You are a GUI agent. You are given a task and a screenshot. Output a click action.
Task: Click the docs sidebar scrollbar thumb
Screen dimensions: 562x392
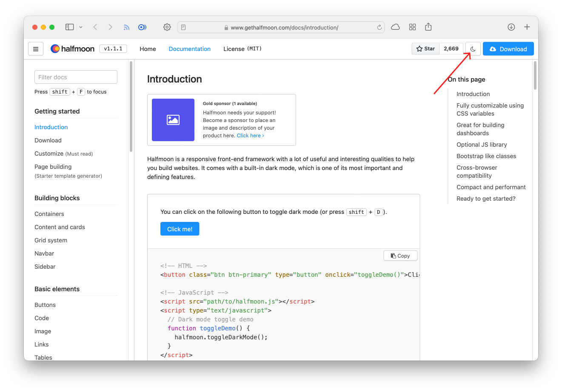[131, 106]
